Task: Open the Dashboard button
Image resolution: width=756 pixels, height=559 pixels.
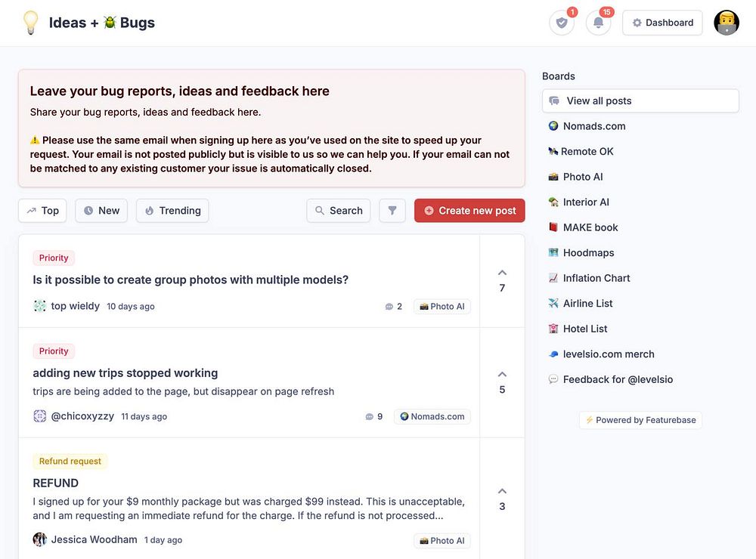Action: pos(662,23)
